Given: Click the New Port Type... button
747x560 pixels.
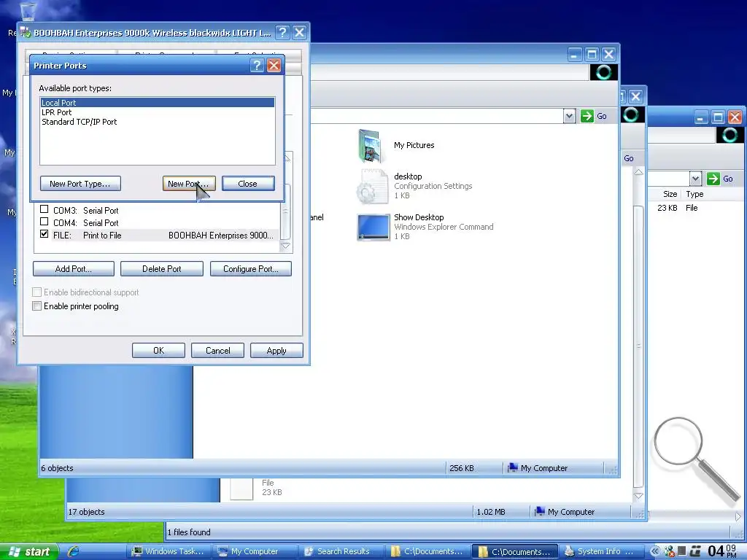Looking at the screenshot, I should 80,183.
